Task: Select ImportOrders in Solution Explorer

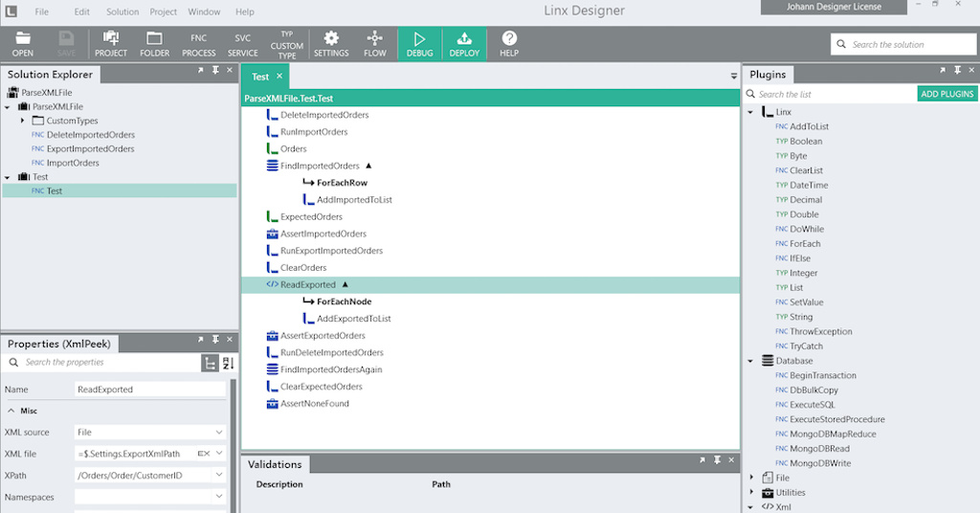Action: tap(73, 163)
